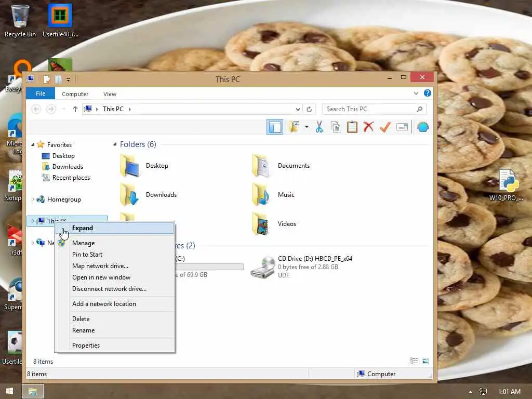The height and width of the screenshot is (399, 532).
Task: Choose Properties in the context menu
Action: point(115,345)
